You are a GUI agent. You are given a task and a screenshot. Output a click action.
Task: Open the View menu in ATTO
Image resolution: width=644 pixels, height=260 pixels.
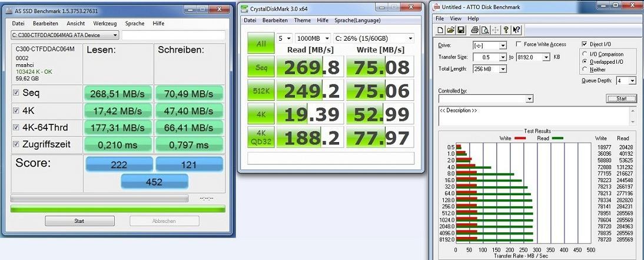pos(456,18)
